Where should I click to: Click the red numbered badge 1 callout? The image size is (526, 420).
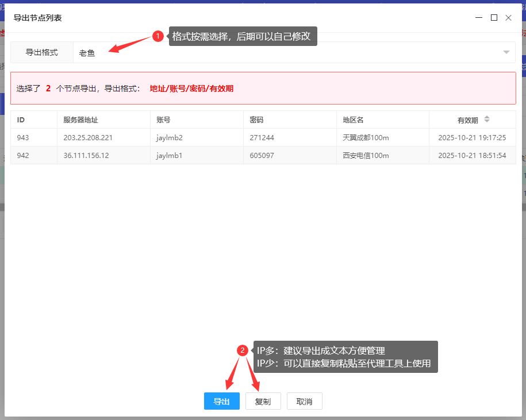(x=159, y=36)
